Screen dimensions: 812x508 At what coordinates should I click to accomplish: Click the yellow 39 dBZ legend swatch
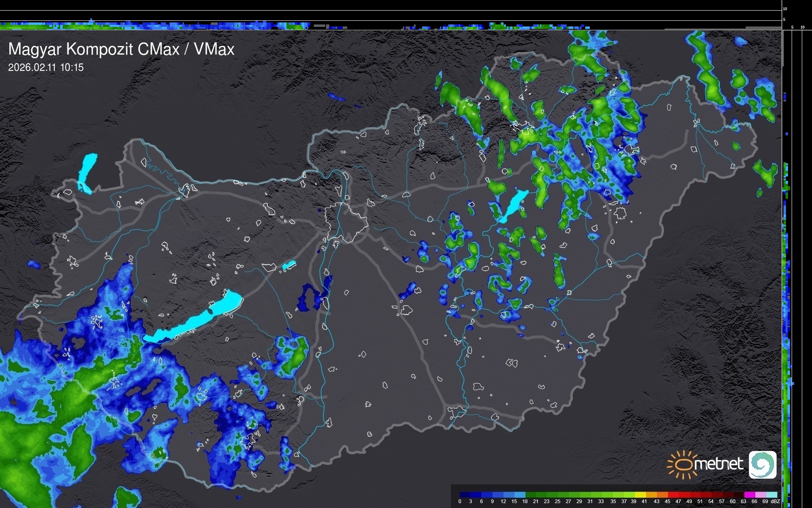coord(639,495)
